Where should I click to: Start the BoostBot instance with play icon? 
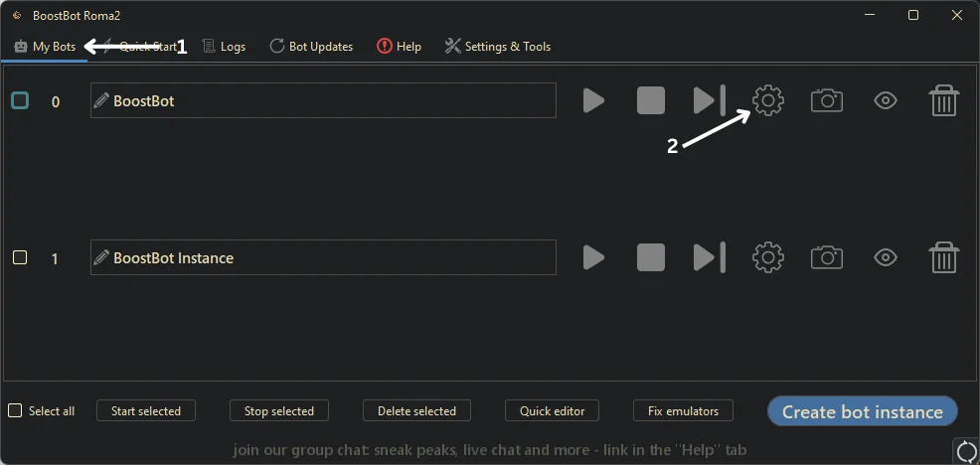[593, 100]
